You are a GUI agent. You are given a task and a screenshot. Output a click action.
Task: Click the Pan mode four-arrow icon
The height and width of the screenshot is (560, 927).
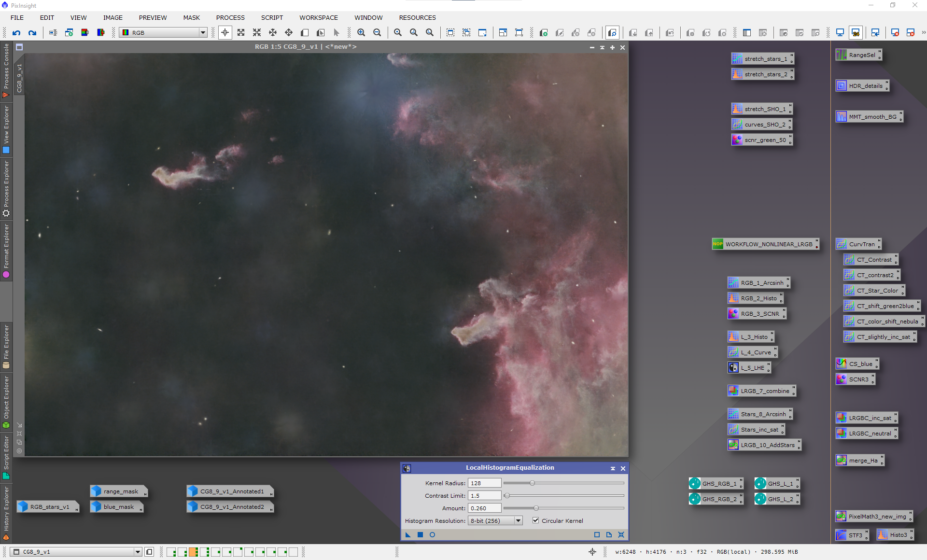point(289,33)
